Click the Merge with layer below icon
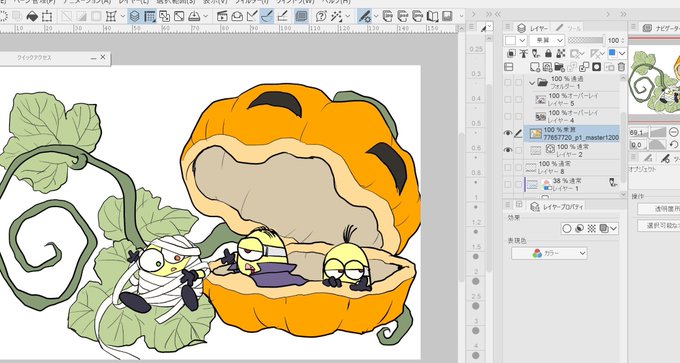 coord(584,67)
